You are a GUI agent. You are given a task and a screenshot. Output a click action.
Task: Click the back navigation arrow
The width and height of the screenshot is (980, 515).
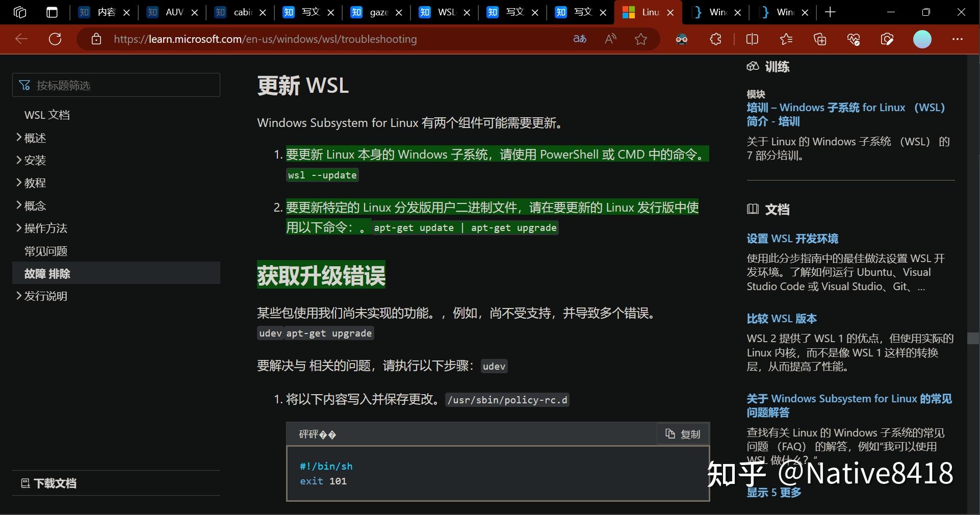coord(21,39)
